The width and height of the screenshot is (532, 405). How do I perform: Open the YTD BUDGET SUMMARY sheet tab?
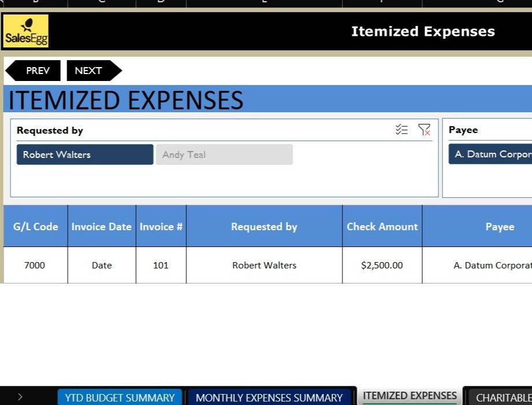[120, 397]
